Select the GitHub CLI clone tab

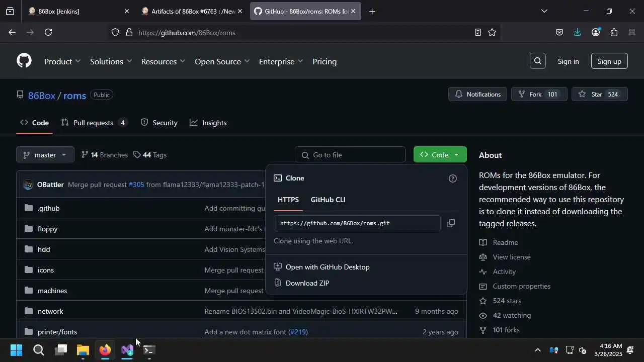pyautogui.click(x=328, y=200)
